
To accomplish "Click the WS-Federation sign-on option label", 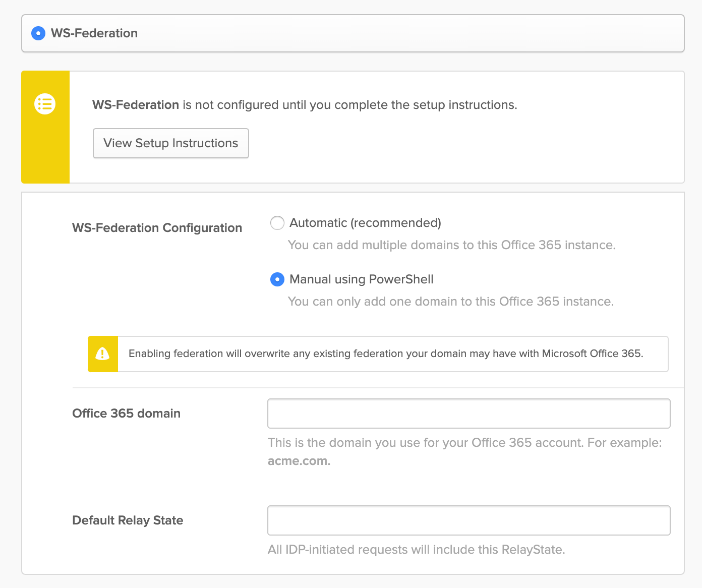I will tap(94, 33).
